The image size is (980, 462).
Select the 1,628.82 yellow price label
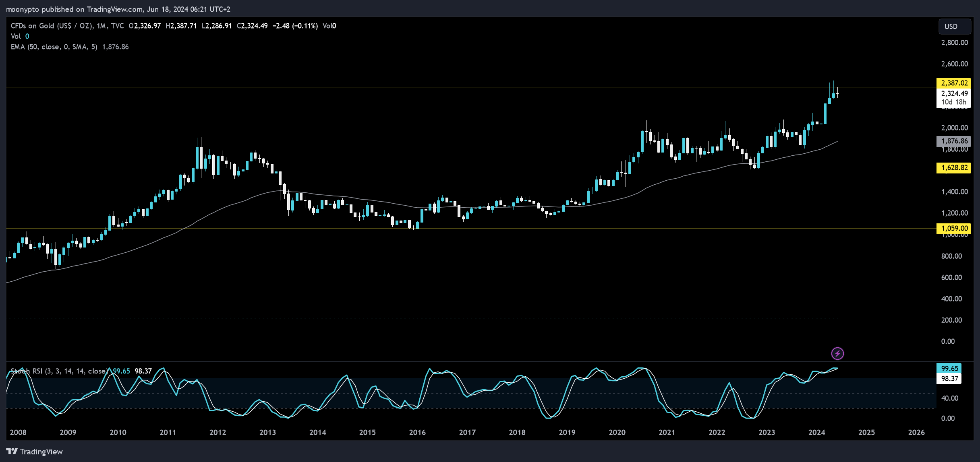click(954, 168)
